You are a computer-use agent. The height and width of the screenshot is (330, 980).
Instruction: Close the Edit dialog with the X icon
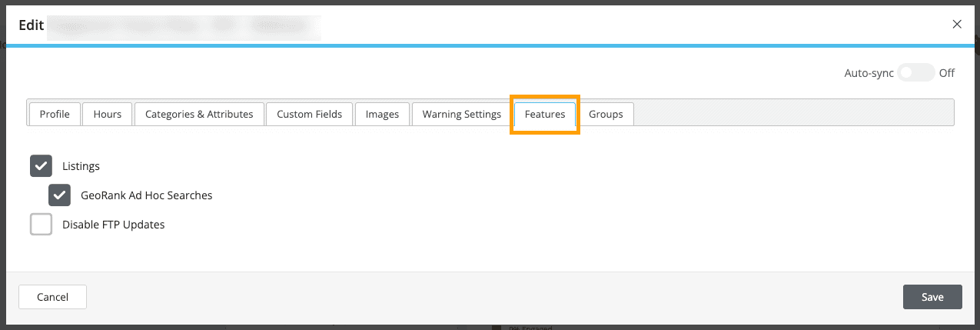tap(957, 24)
